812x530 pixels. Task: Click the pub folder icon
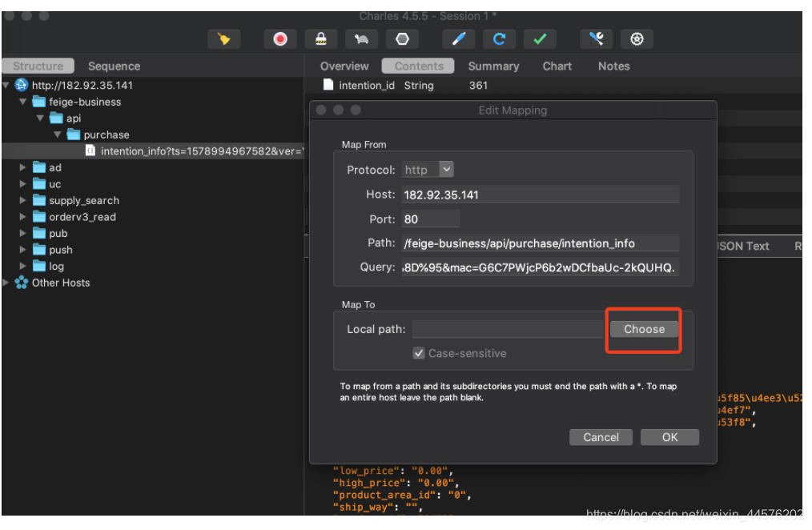point(39,233)
